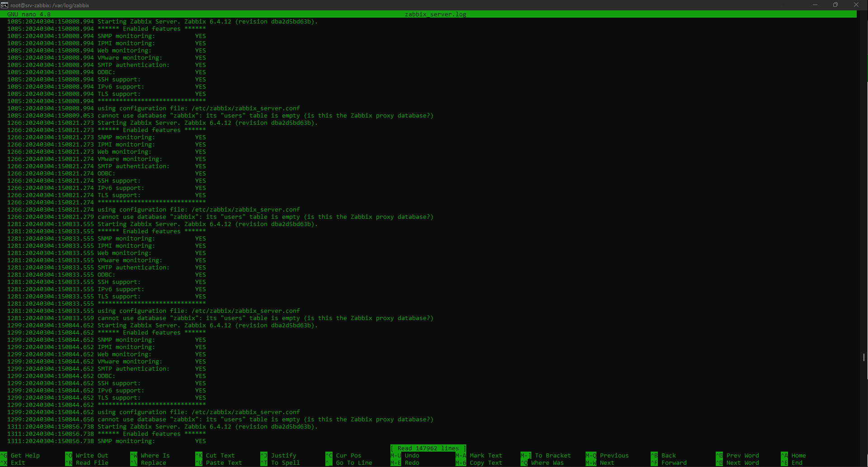
Task: Place cursor on PID 1085 "Starting Zabbix Server" line
Action: tap(163, 22)
